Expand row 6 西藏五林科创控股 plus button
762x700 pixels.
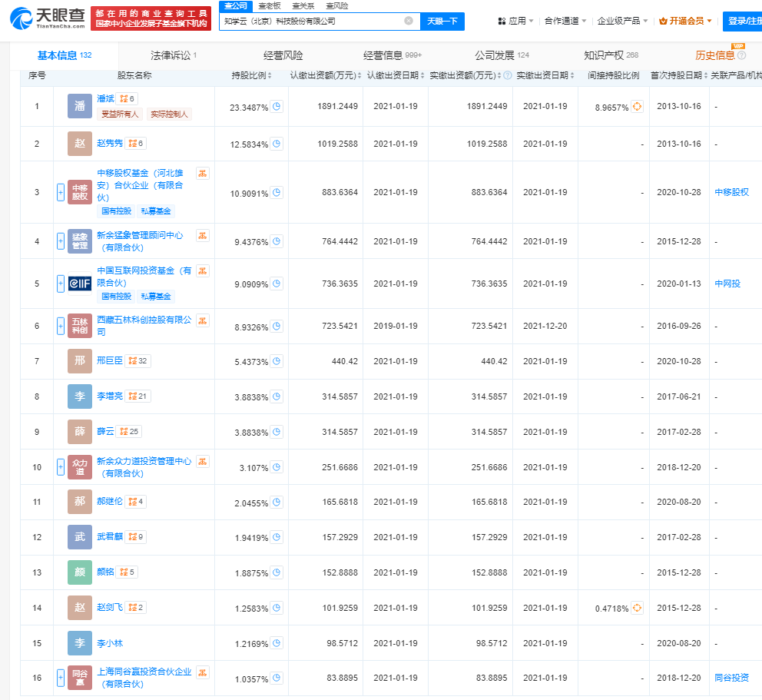[x=60, y=327]
